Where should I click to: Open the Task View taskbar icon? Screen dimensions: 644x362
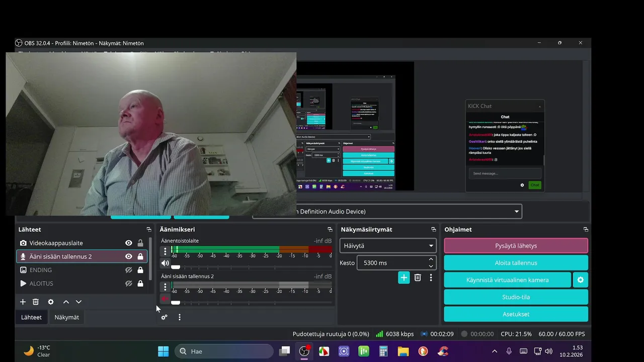click(x=285, y=351)
